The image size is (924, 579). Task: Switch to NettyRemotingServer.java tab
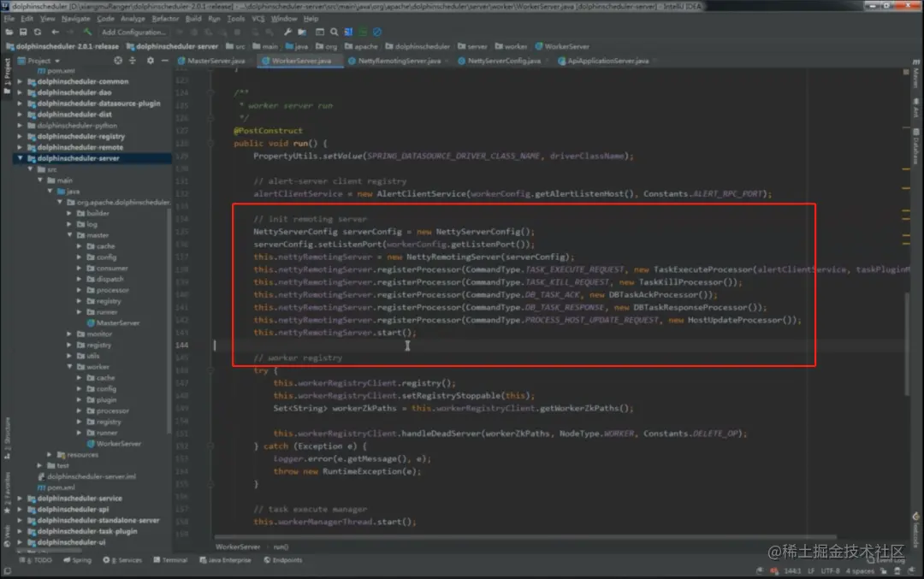tap(399, 61)
